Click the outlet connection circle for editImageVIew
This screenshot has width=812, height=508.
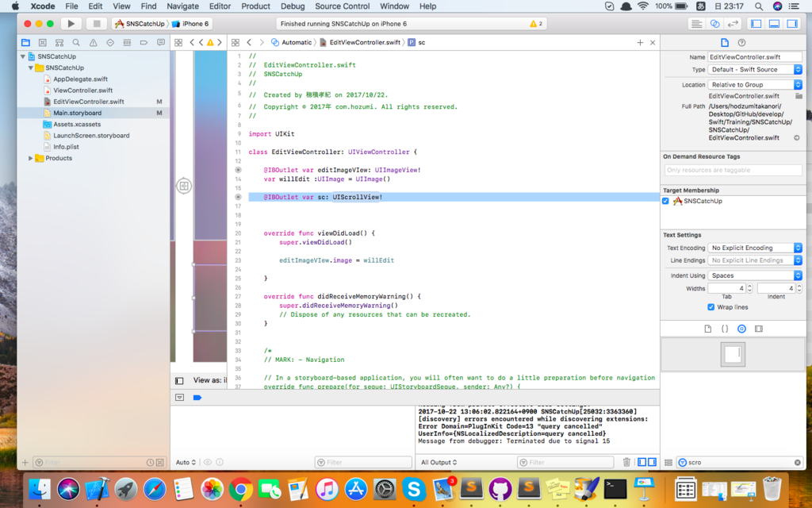click(238, 170)
